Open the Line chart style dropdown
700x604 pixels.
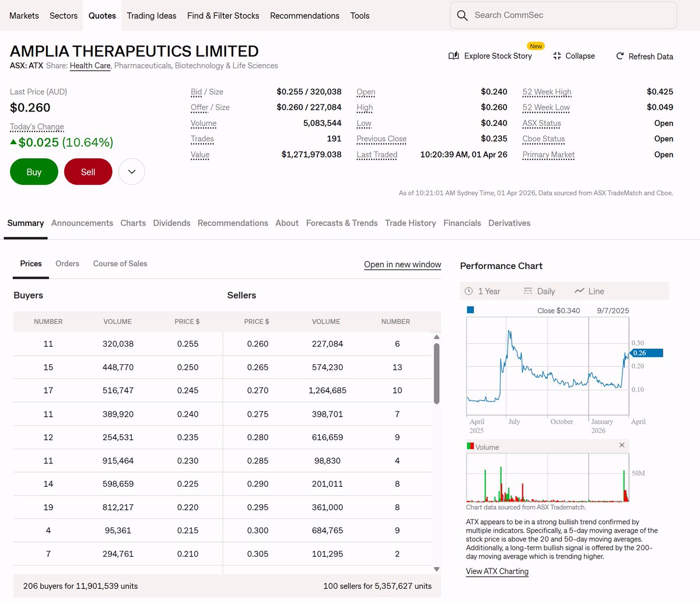click(589, 291)
